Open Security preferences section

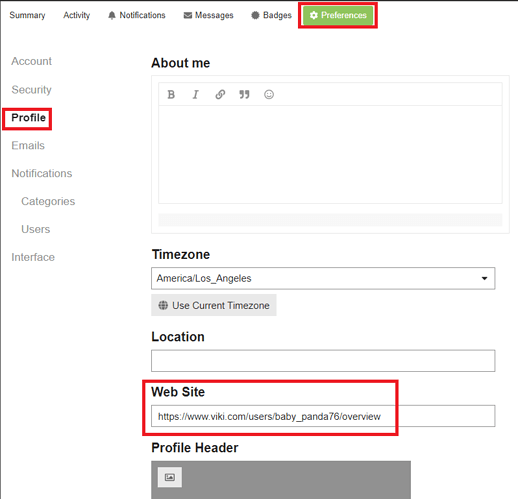point(32,90)
